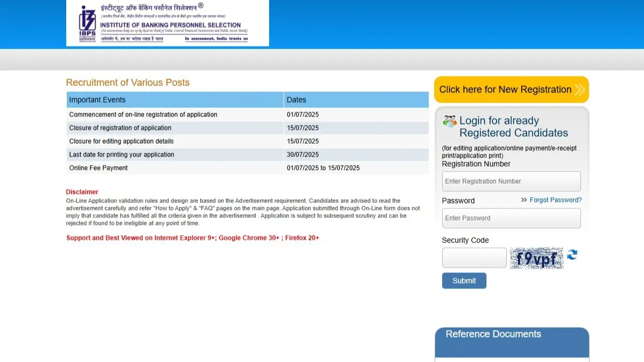Click inside the Password entry box

click(511, 218)
